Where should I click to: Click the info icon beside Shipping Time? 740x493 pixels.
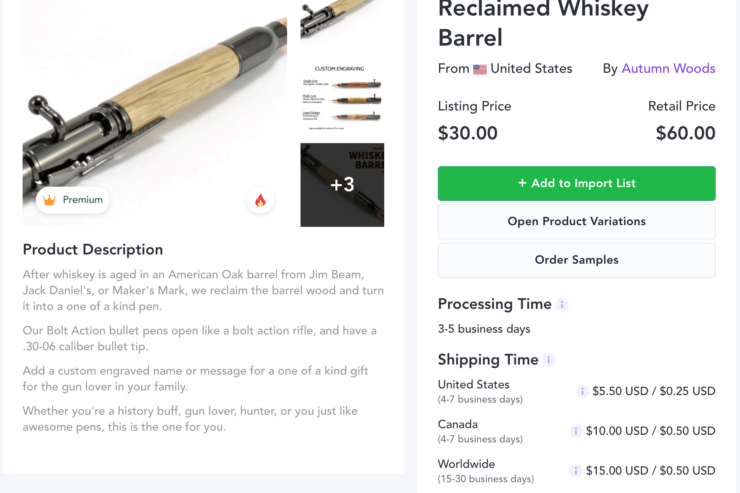pyautogui.click(x=549, y=360)
